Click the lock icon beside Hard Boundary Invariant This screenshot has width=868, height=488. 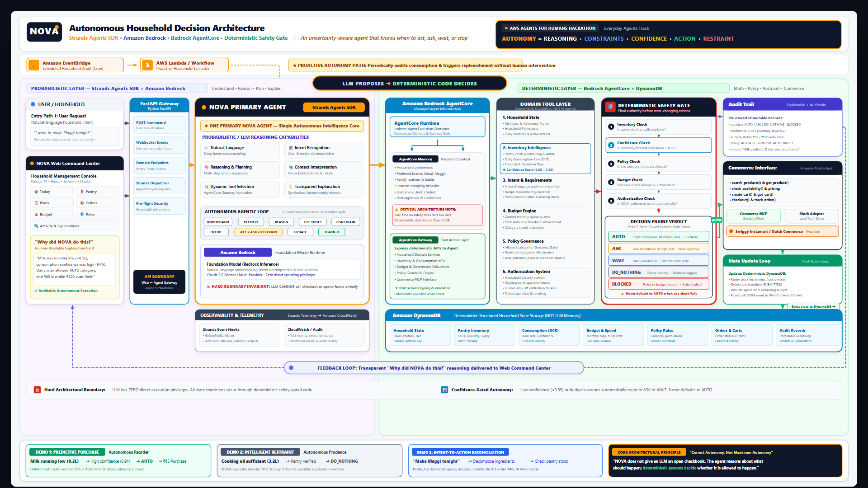tap(208, 286)
